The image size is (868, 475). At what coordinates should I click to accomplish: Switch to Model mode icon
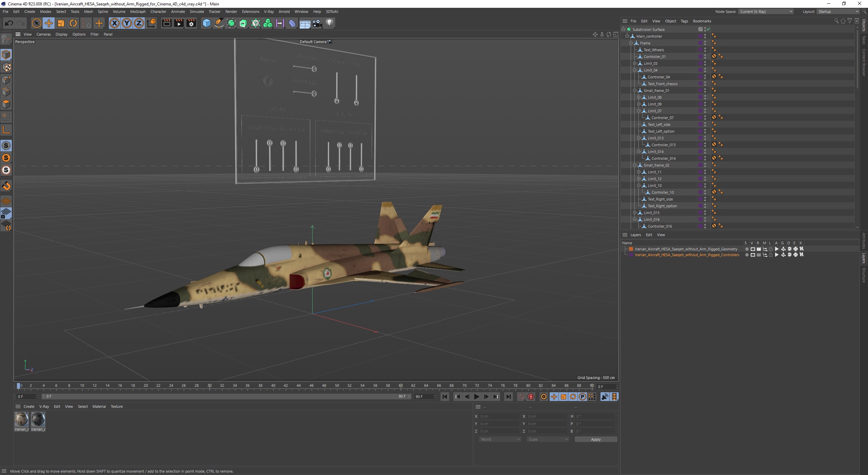[x=6, y=55]
